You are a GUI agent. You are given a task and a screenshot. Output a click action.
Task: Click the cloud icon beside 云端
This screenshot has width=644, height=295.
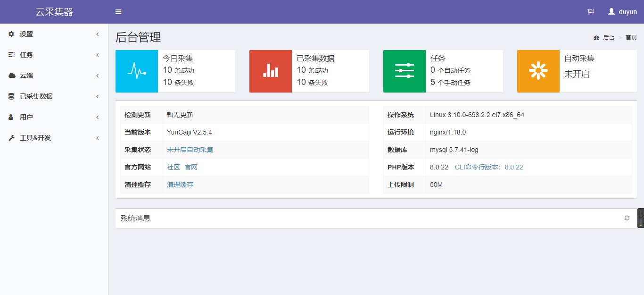(11, 76)
